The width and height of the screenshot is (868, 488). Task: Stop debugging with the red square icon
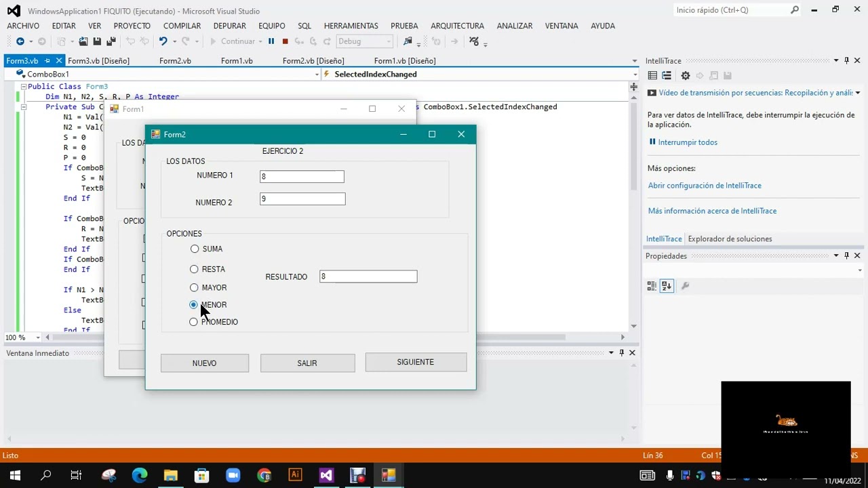(x=285, y=41)
